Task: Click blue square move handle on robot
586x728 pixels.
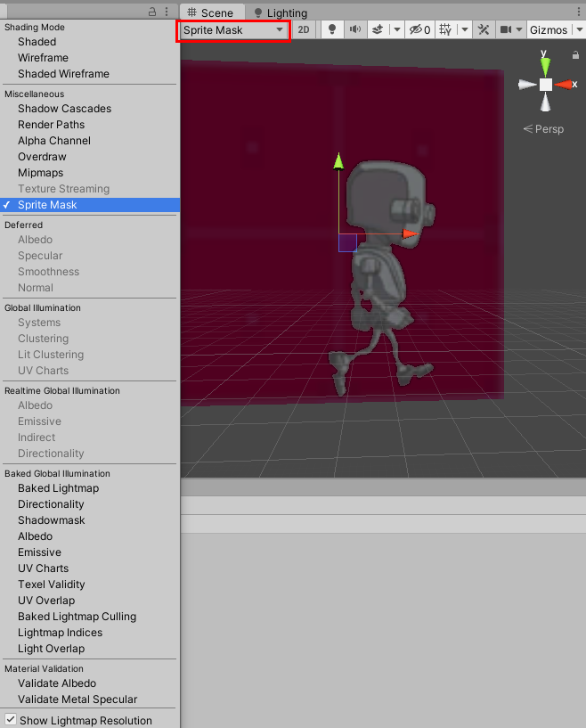Action: 347,243
